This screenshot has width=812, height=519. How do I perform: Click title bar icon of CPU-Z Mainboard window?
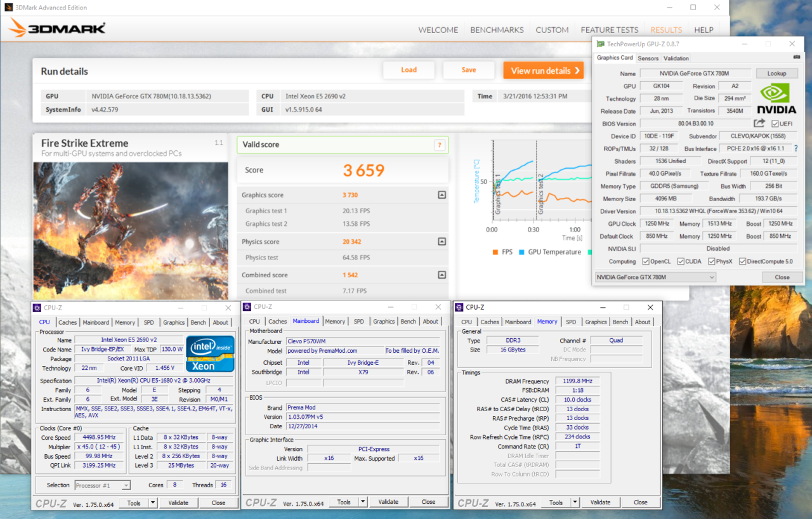click(x=247, y=306)
